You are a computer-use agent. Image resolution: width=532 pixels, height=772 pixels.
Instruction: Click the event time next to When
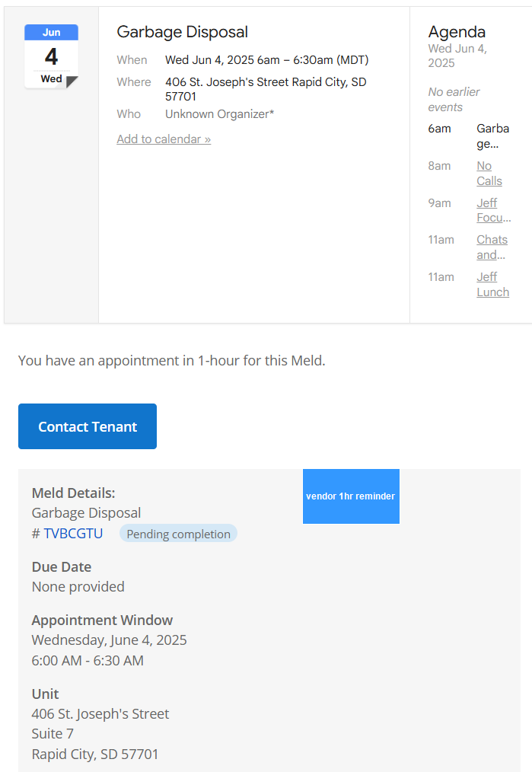click(266, 60)
